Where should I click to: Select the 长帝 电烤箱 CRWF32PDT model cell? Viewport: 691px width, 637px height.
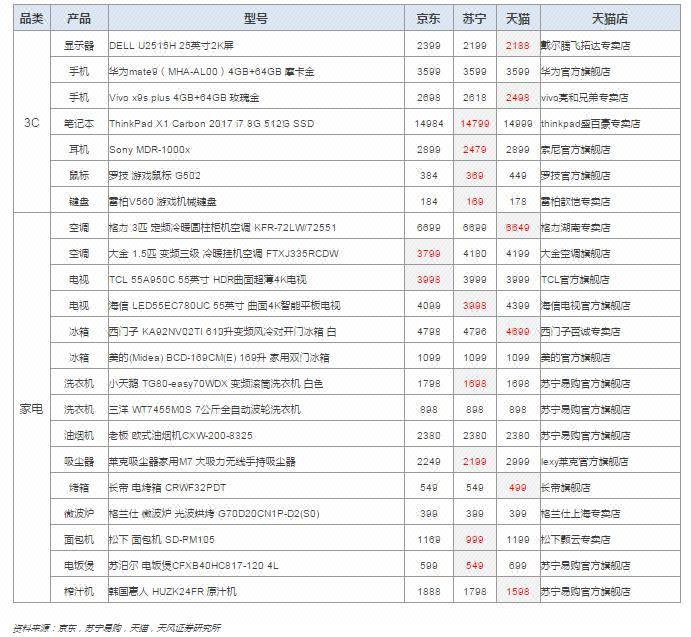pos(256,488)
